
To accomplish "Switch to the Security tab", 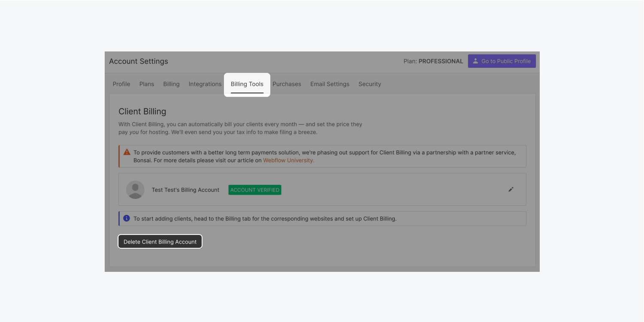I will coord(370,84).
